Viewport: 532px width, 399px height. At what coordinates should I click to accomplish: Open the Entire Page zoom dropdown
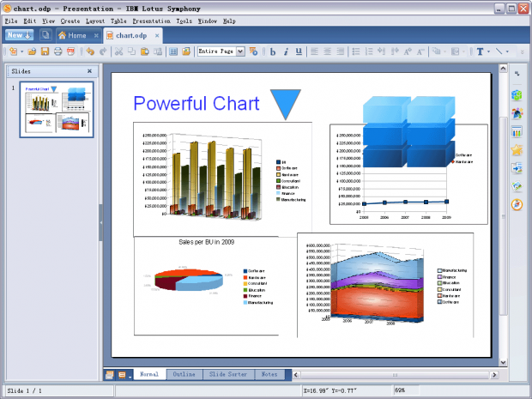240,51
